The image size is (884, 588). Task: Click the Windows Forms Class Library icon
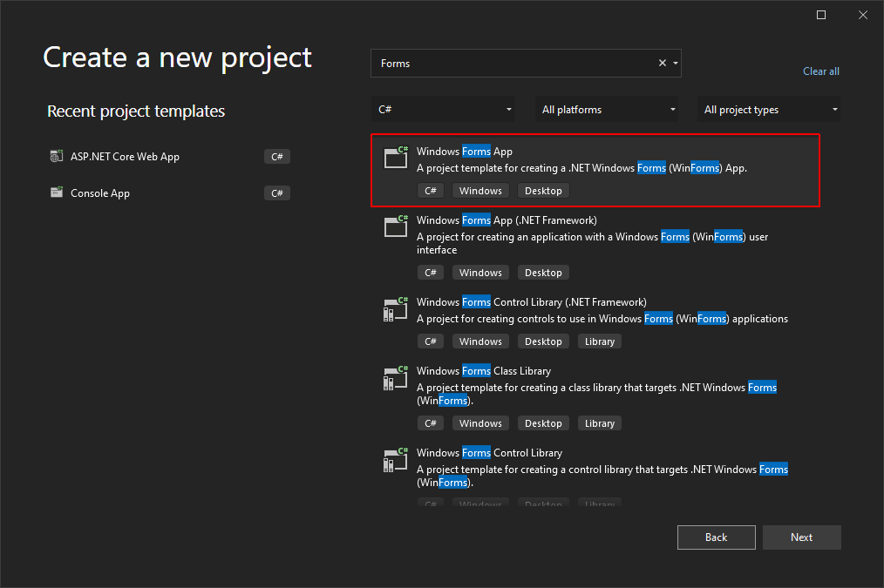point(397,376)
